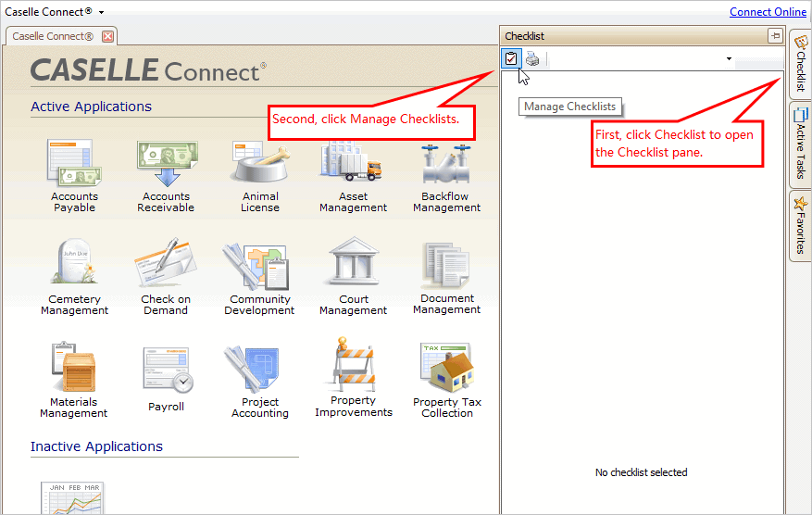
Task: Click the checklist printer icon
Action: tap(532, 58)
